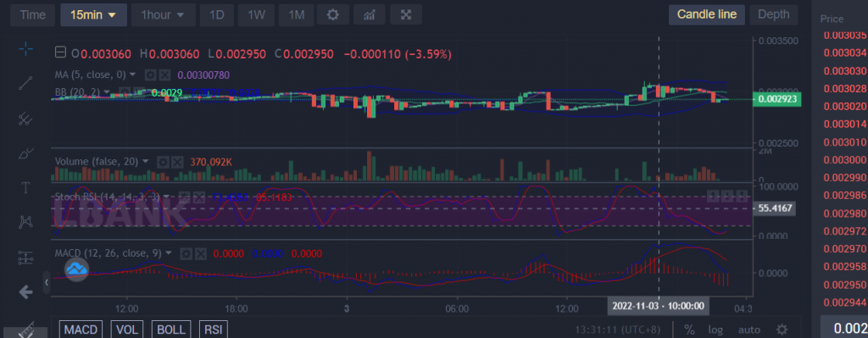Click current price label 0.002923
This screenshot has height=338, width=868.
pyautogui.click(x=776, y=100)
